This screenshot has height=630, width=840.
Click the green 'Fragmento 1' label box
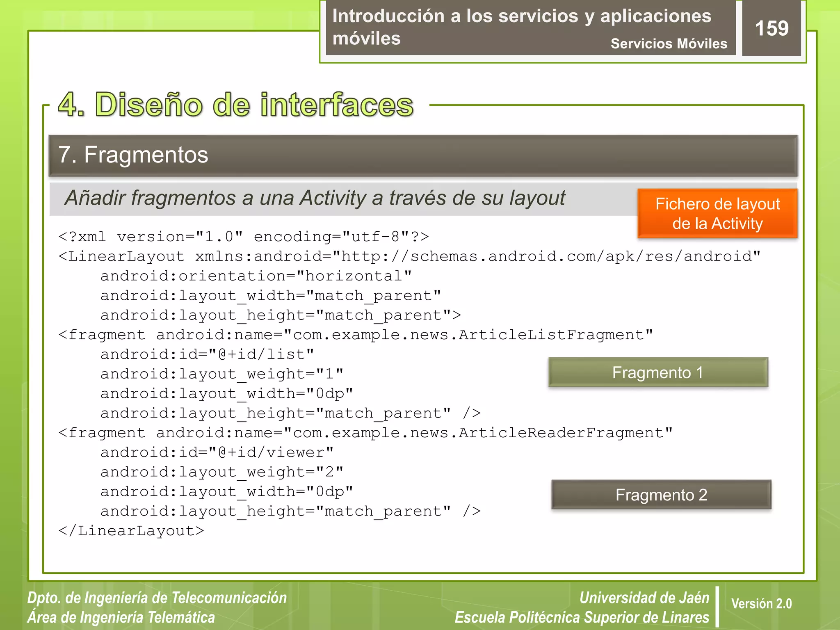pos(658,372)
